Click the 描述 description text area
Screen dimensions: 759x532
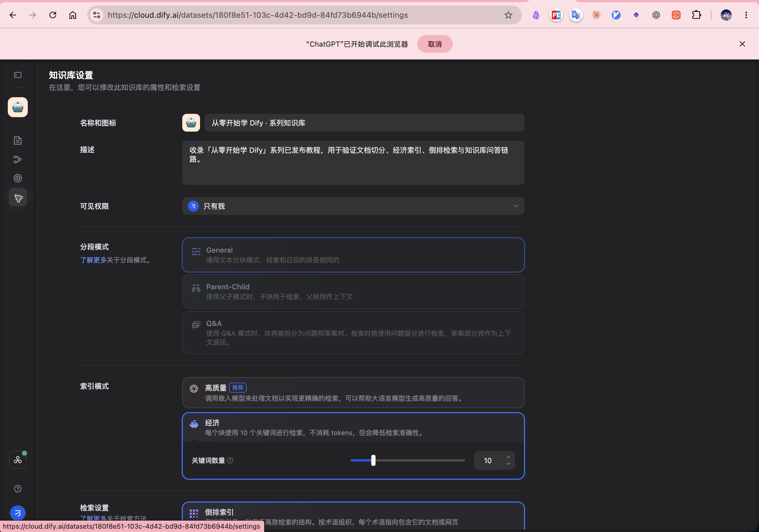(x=353, y=163)
